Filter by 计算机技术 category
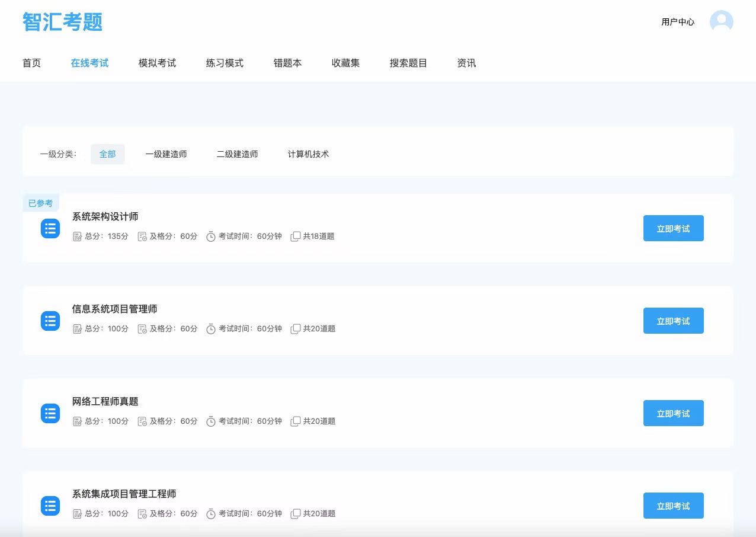This screenshot has height=537, width=756. (308, 154)
